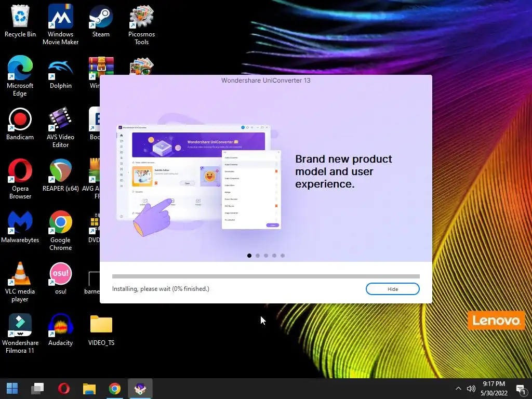Open the notification center icon
532x399 pixels.
tap(521, 389)
